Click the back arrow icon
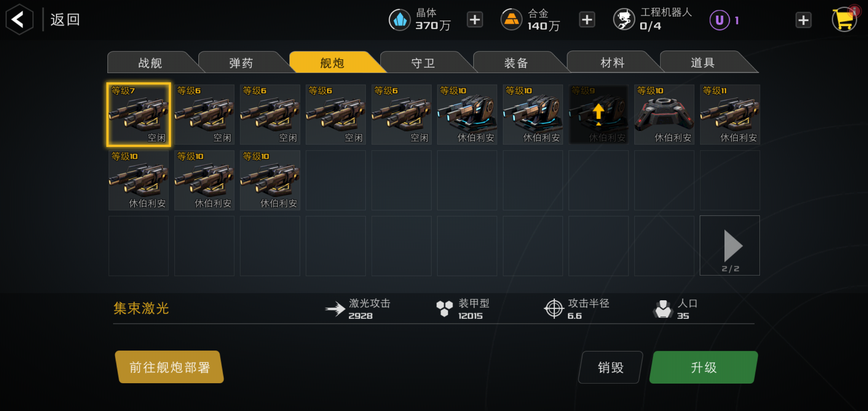This screenshot has height=411, width=868. pos(19,19)
